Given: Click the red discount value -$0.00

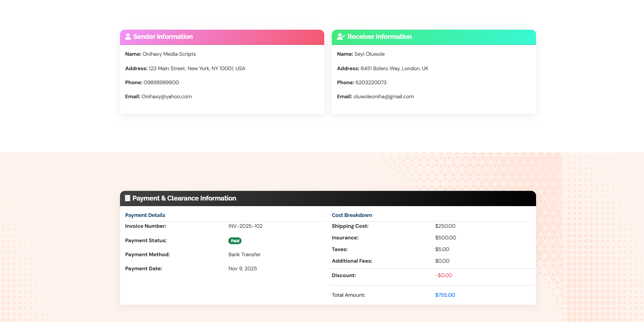Looking at the screenshot, I should (444, 275).
